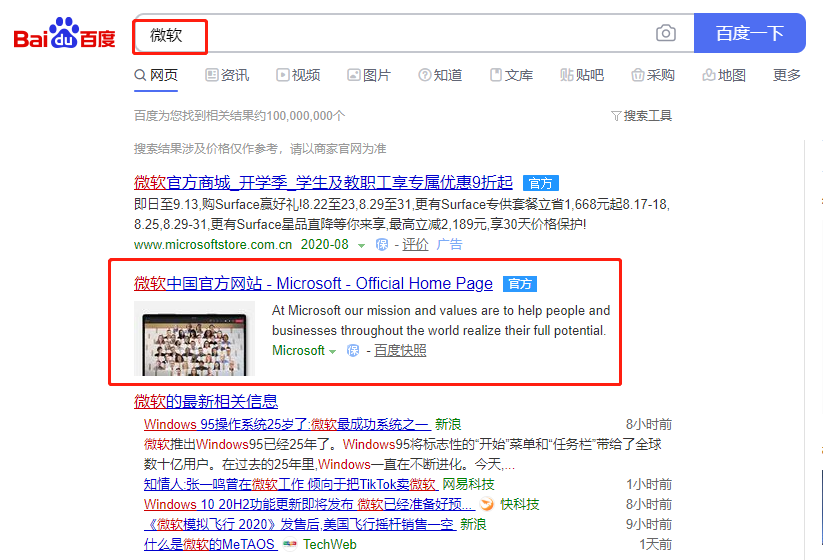
Task: Switch to the 图片 tab
Action: click(369, 75)
